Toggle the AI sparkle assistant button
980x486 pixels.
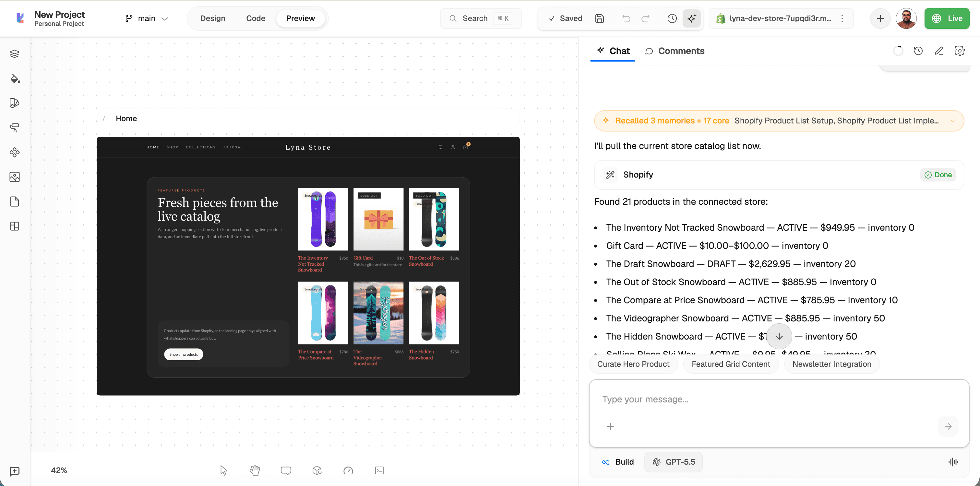coord(692,18)
